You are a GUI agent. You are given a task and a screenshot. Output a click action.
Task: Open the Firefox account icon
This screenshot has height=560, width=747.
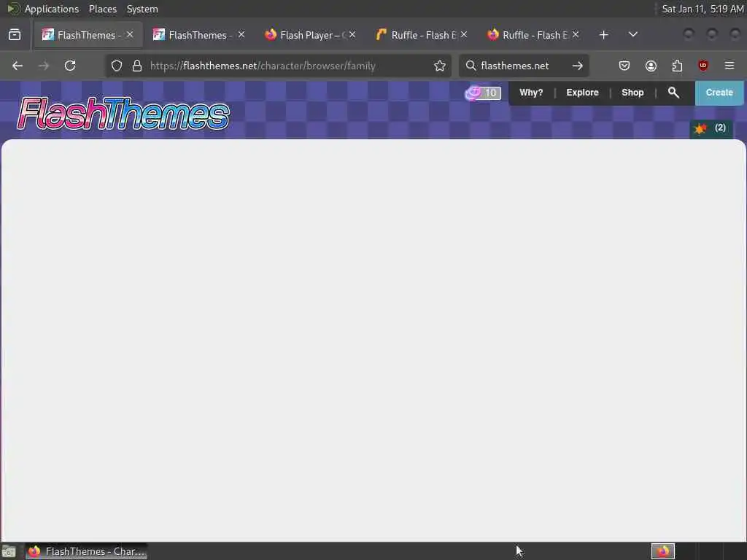click(x=651, y=66)
